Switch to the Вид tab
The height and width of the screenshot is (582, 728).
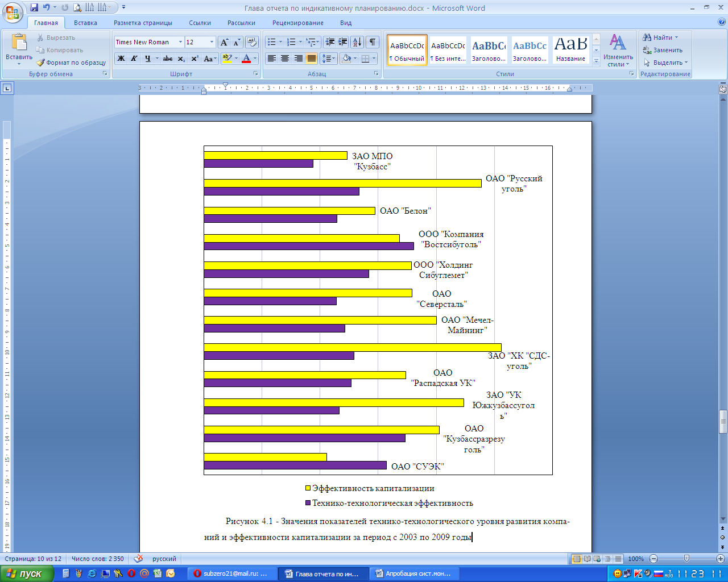click(x=346, y=23)
